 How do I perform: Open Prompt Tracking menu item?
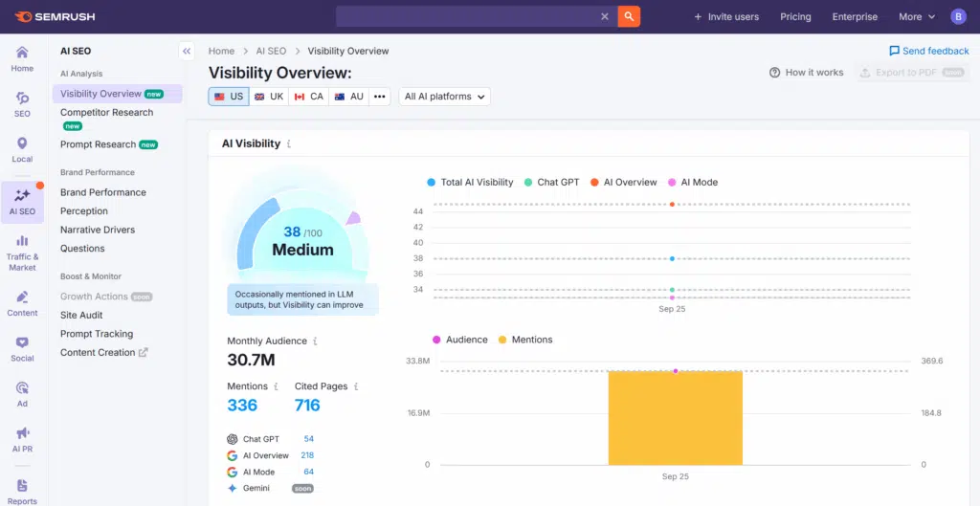coord(97,334)
